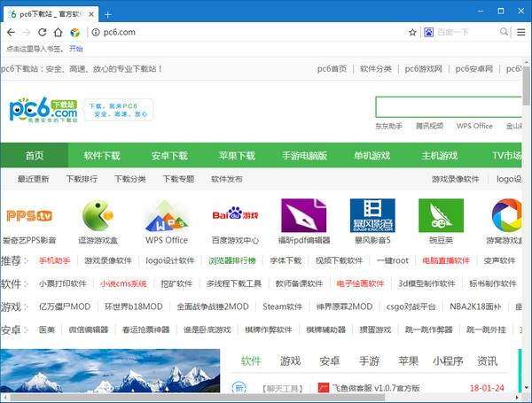
Task: Click the WPS Office logo icon
Action: pyautogui.click(x=167, y=215)
